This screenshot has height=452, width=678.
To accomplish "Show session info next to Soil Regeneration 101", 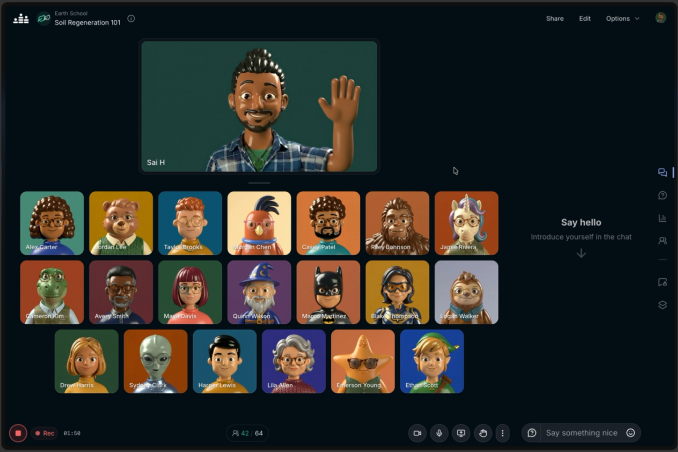I will pos(131,19).
